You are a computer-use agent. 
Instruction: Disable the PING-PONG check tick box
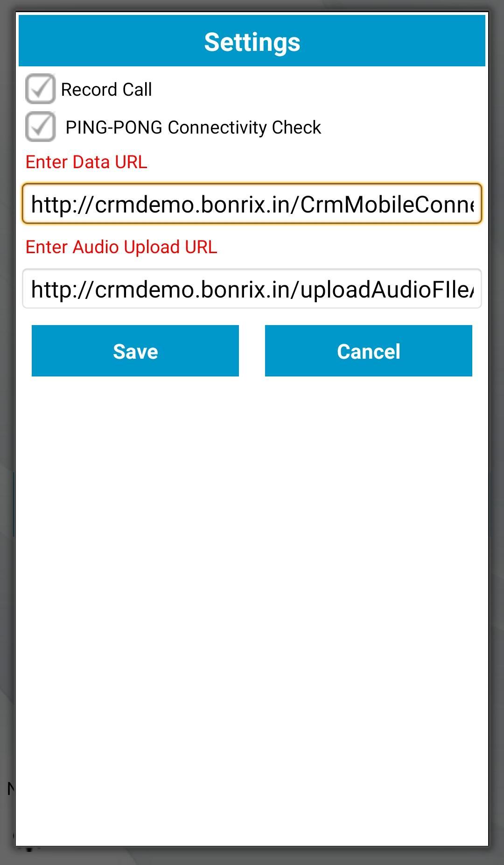41,127
